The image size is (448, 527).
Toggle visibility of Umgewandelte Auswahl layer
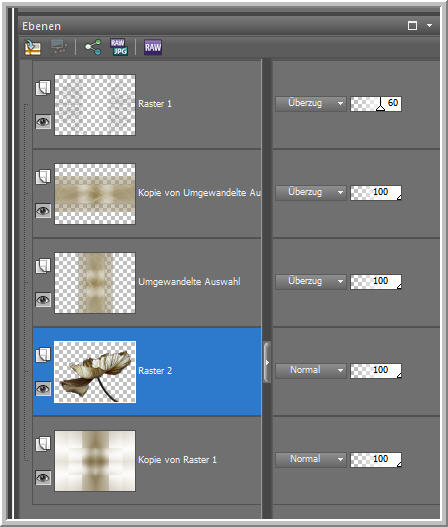point(43,300)
